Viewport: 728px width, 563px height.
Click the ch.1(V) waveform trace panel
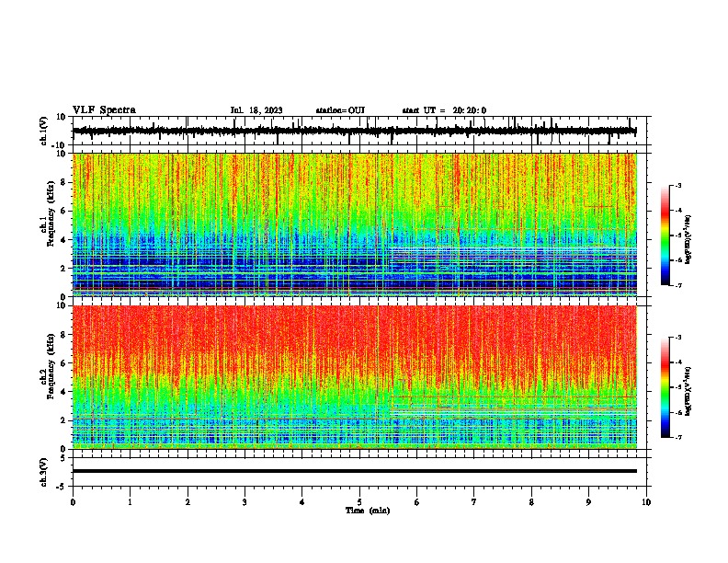pos(361,131)
